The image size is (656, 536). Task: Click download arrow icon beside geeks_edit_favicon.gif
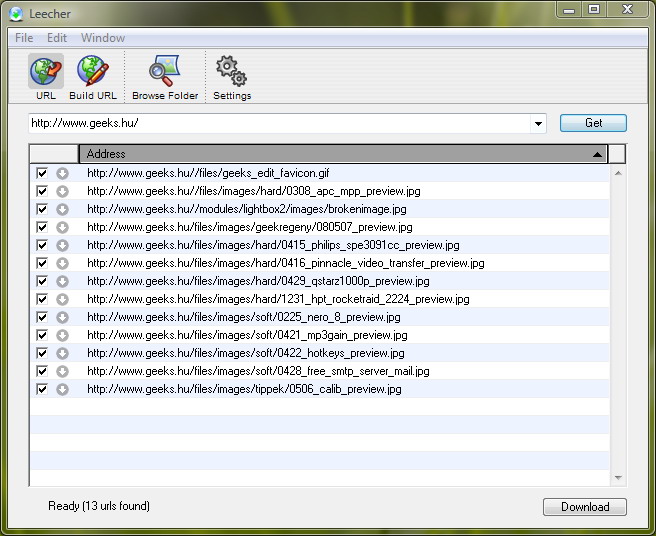pos(62,173)
